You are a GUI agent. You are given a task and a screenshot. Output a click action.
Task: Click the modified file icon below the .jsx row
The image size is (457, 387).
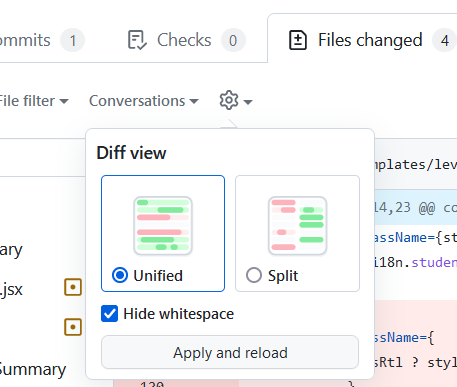tap(73, 327)
